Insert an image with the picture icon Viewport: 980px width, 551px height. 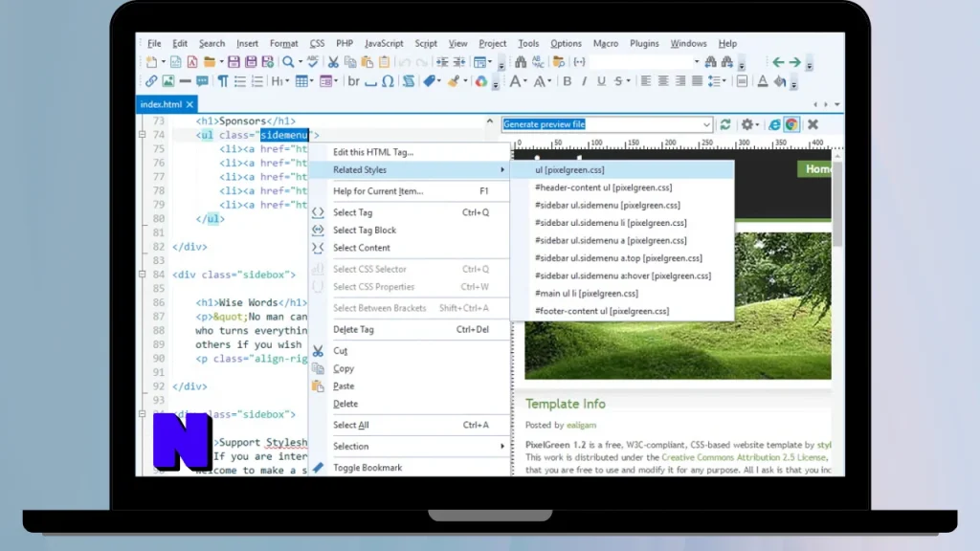coord(168,81)
